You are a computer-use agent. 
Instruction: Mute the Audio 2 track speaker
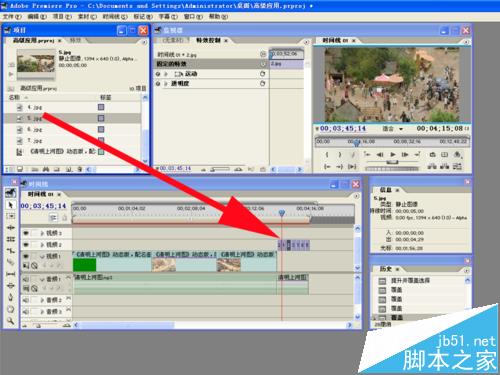pyautogui.click(x=26, y=300)
